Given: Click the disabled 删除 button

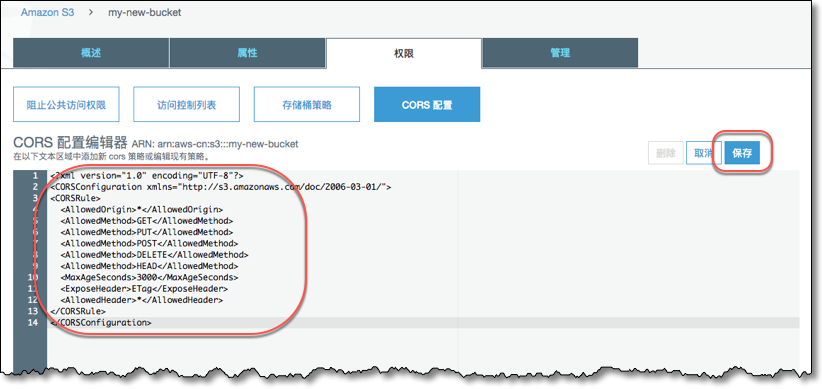Looking at the screenshot, I should coord(665,153).
